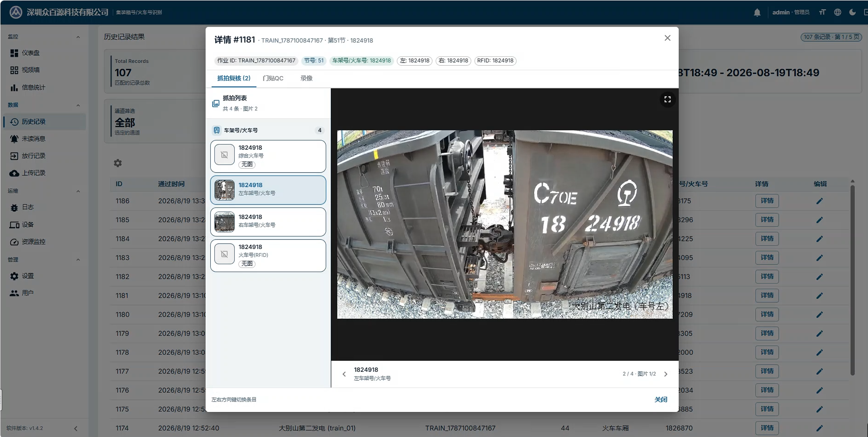
Task: Go to next capture with right chevron
Action: (x=665, y=374)
